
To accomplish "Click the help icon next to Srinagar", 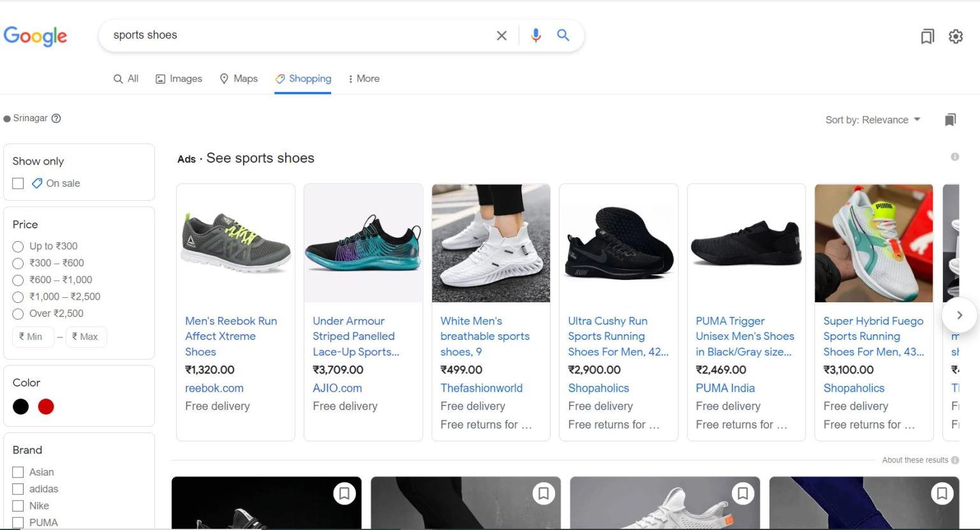I will point(56,118).
